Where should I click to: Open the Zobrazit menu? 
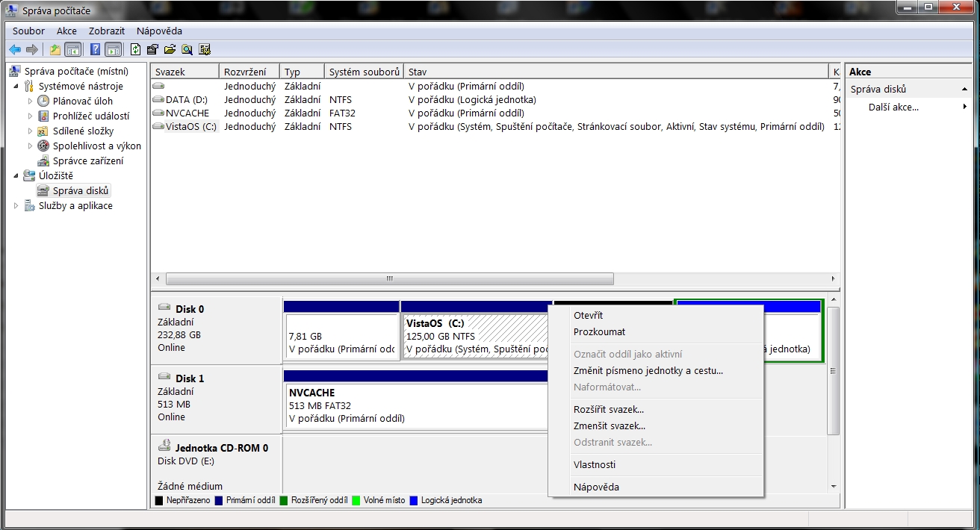(108, 31)
